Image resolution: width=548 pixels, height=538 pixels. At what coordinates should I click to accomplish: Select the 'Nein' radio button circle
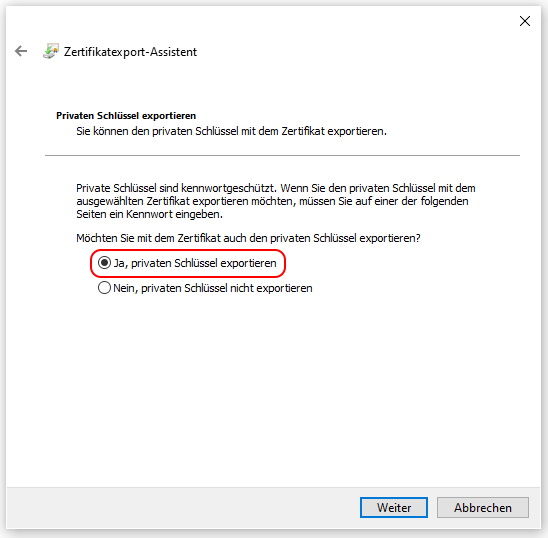point(104,288)
